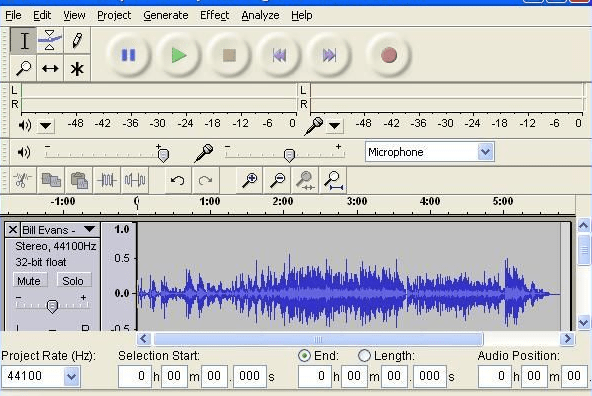The width and height of the screenshot is (592, 396).
Task: Click Trim outside selection icon
Action: coord(107,180)
